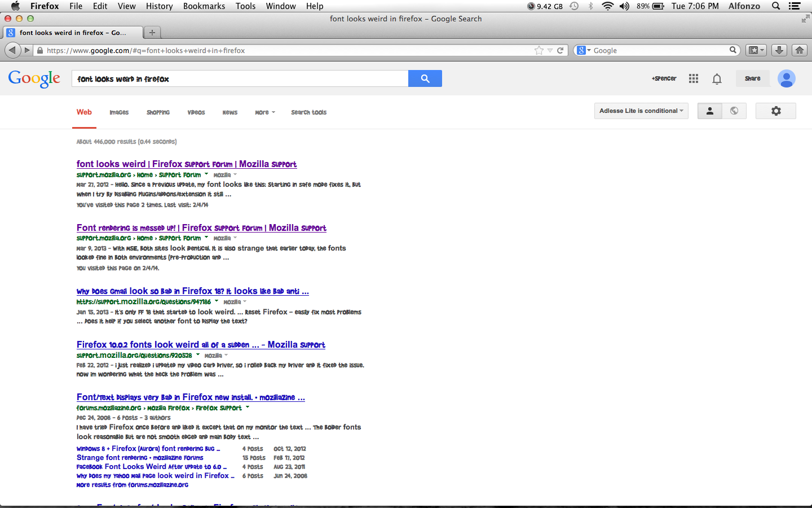Screen dimensions: 812x508
Task: Open 'Font/Text displays very bad' mozillaZine result
Action: [191, 397]
